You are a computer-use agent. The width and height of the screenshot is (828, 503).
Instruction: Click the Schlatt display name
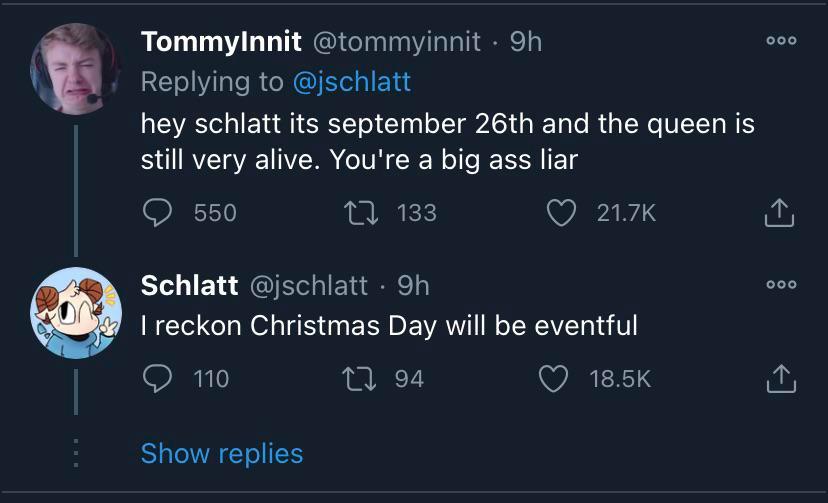click(189, 286)
